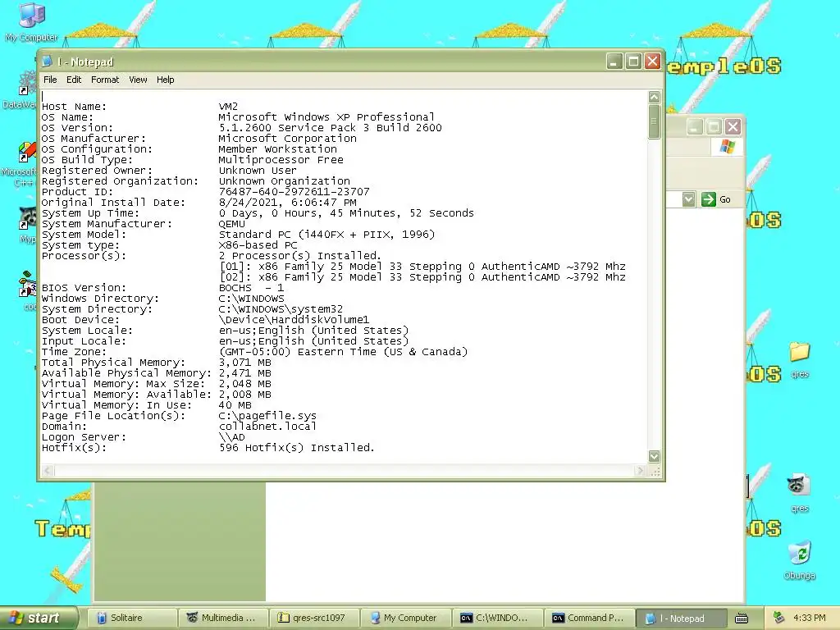The width and height of the screenshot is (840, 630).
Task: Click the host name value VM2
Action: (228, 107)
